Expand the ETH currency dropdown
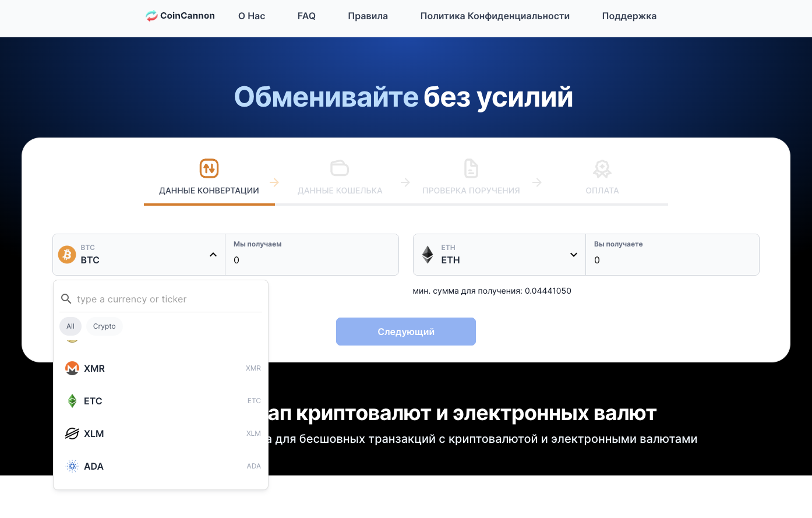This screenshot has height=518, width=812. point(574,255)
